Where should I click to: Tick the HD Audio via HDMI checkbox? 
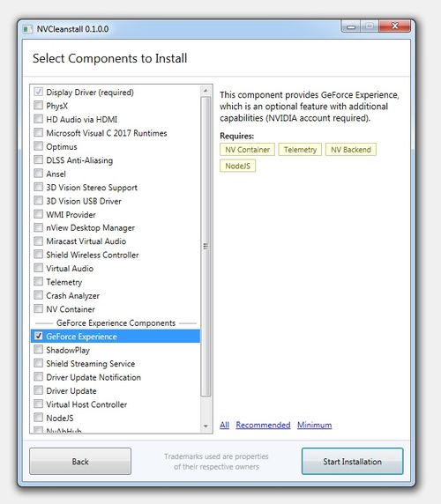38,119
